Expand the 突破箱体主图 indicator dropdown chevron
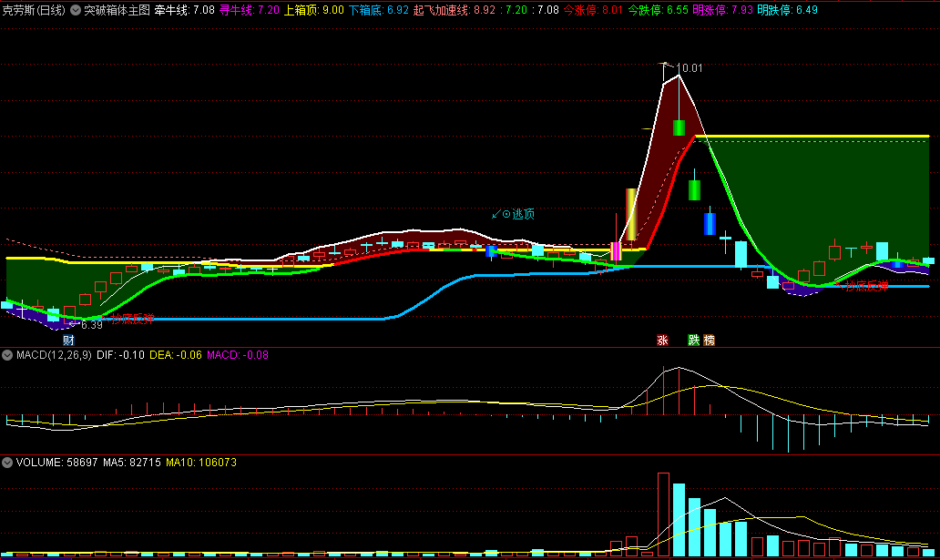 (x=76, y=10)
